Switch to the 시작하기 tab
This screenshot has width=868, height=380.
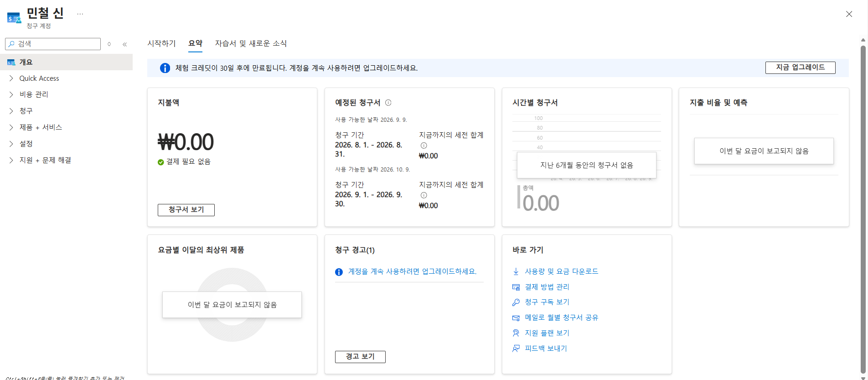pos(161,43)
